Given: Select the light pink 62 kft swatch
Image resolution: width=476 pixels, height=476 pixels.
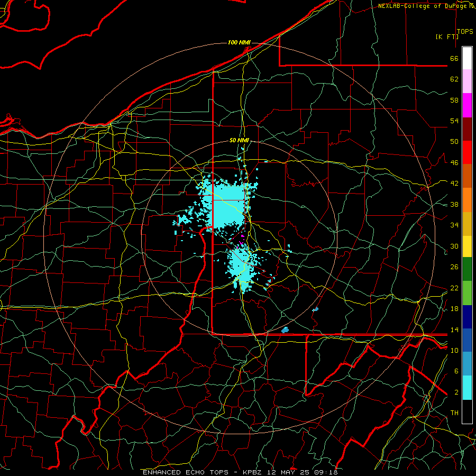Looking at the screenshot, I should click(x=467, y=81).
